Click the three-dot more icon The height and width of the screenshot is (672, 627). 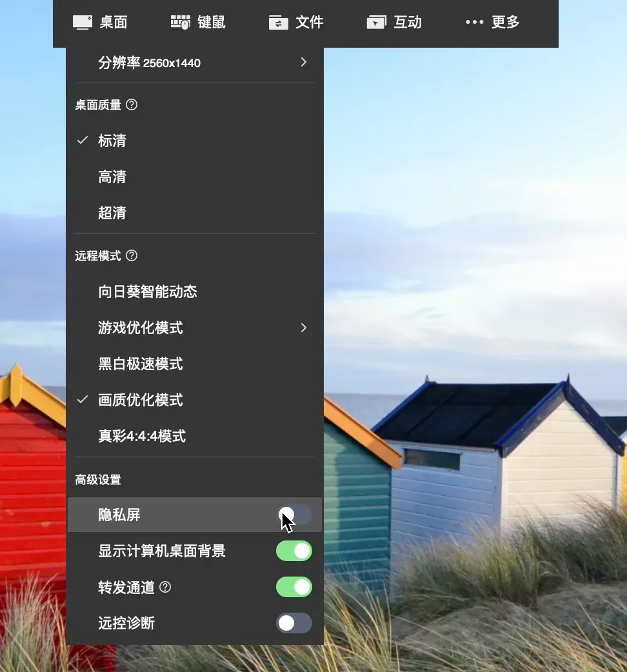pyautogui.click(x=474, y=22)
